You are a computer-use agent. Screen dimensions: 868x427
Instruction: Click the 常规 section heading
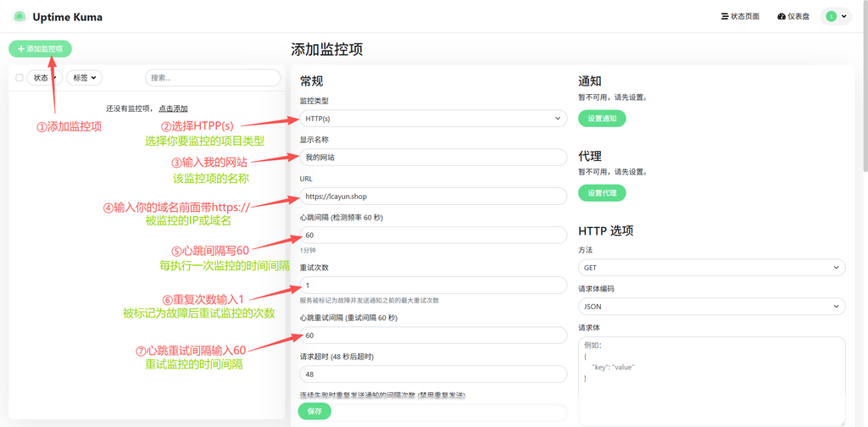click(311, 81)
